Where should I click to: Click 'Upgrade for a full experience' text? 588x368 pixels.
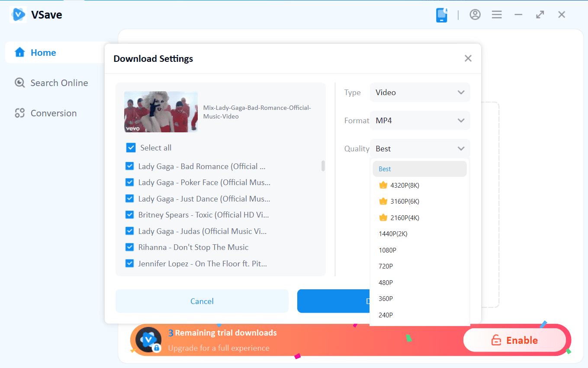coord(219,348)
